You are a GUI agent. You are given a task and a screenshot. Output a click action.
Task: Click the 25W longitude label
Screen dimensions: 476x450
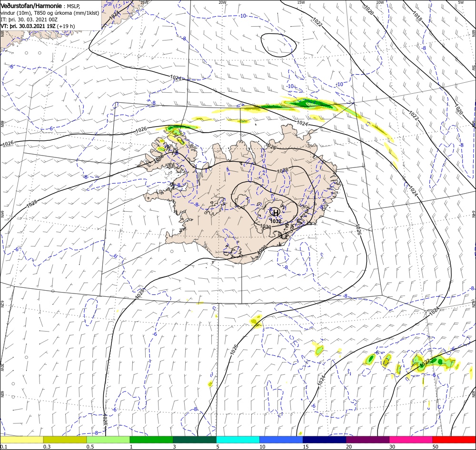pyautogui.click(x=145, y=2)
